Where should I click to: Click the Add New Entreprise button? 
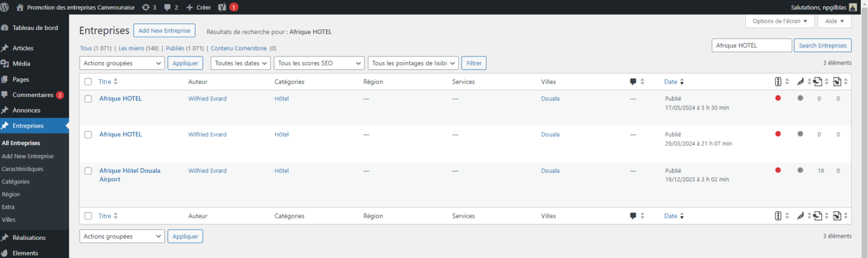point(164,30)
